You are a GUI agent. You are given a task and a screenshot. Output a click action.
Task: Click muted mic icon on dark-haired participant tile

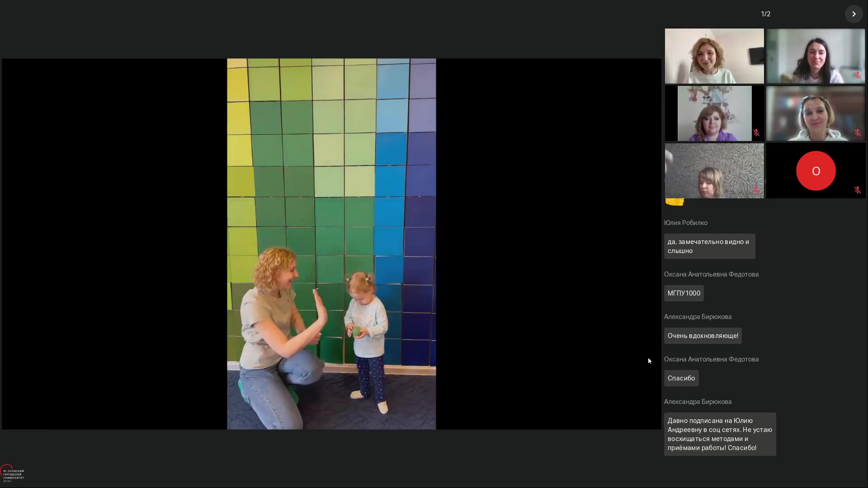857,75
